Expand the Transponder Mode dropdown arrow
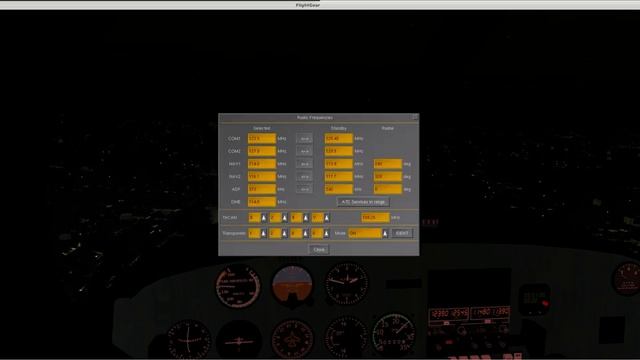This screenshot has height=360, width=640. [385, 233]
